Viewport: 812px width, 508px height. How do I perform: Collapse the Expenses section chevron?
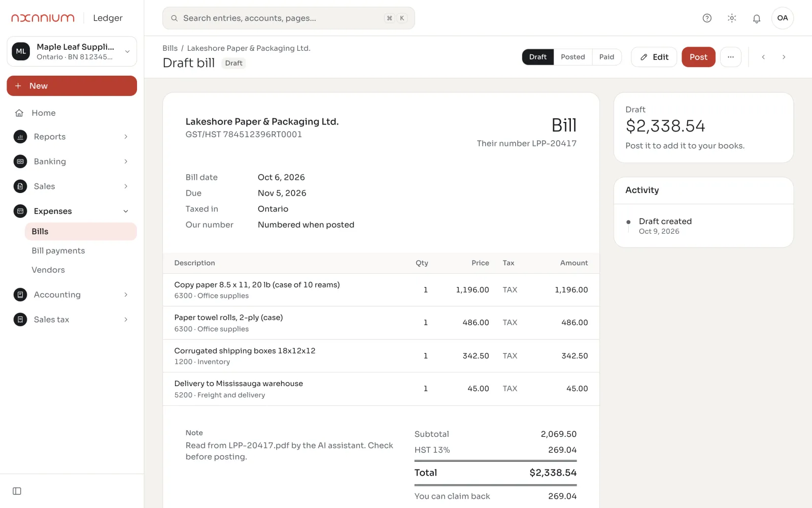[x=126, y=211]
